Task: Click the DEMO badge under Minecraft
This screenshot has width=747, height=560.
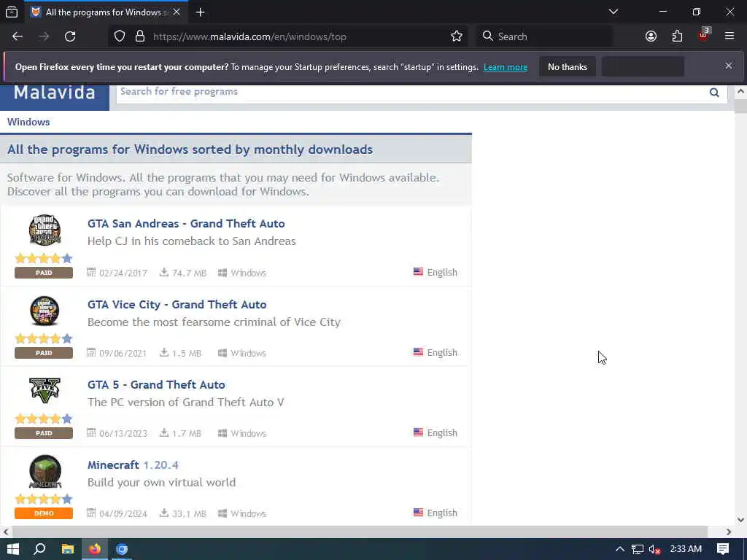Action: coord(44,513)
